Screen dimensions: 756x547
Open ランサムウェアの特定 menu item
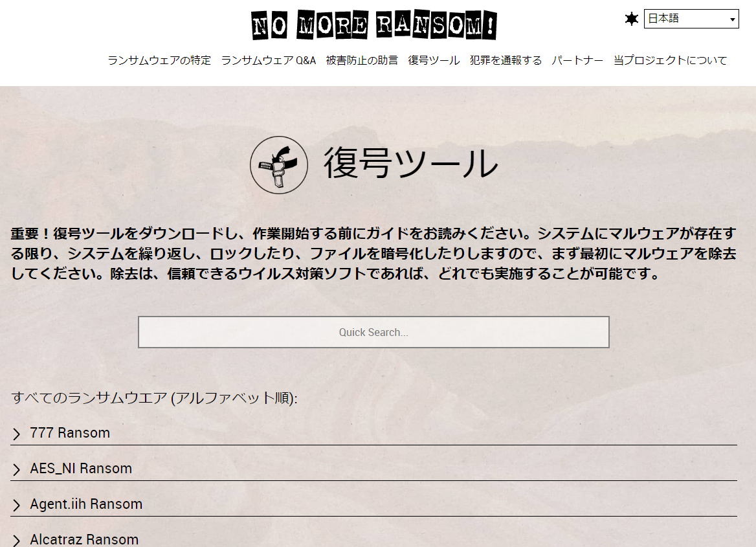point(159,60)
